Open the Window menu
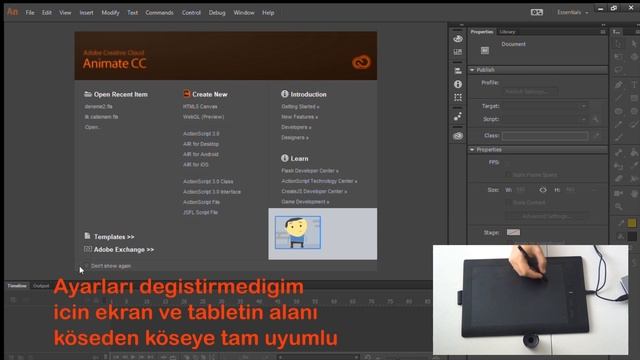This screenshot has width=640, height=360. click(244, 13)
